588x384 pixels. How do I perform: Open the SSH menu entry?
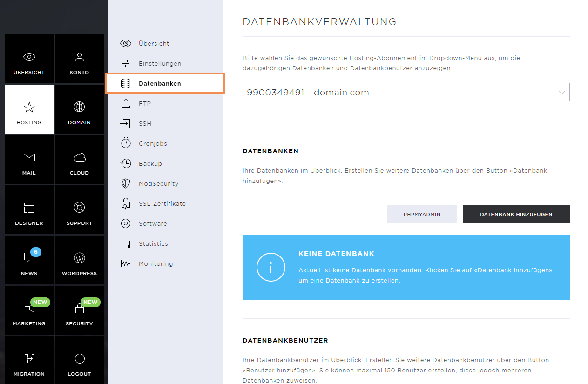pos(145,123)
